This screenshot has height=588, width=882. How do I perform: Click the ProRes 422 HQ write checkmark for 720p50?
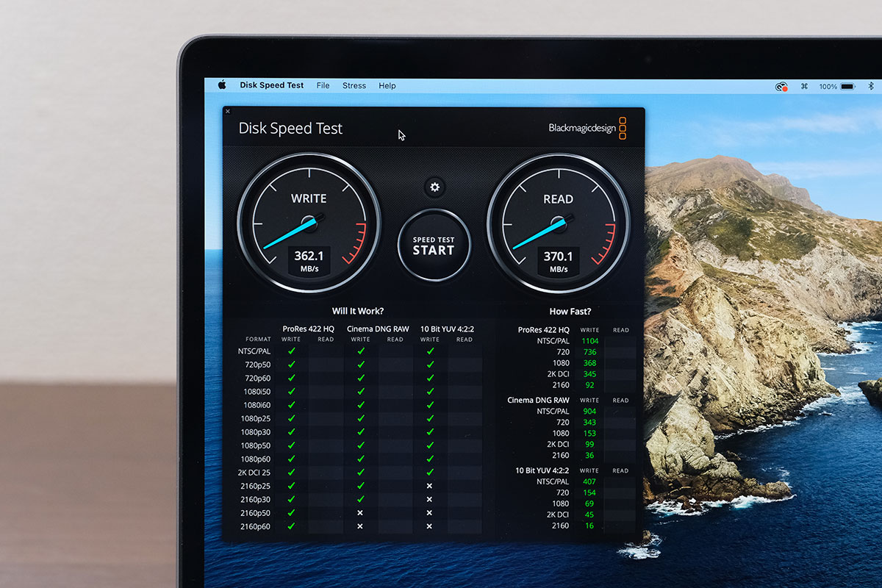coord(291,365)
